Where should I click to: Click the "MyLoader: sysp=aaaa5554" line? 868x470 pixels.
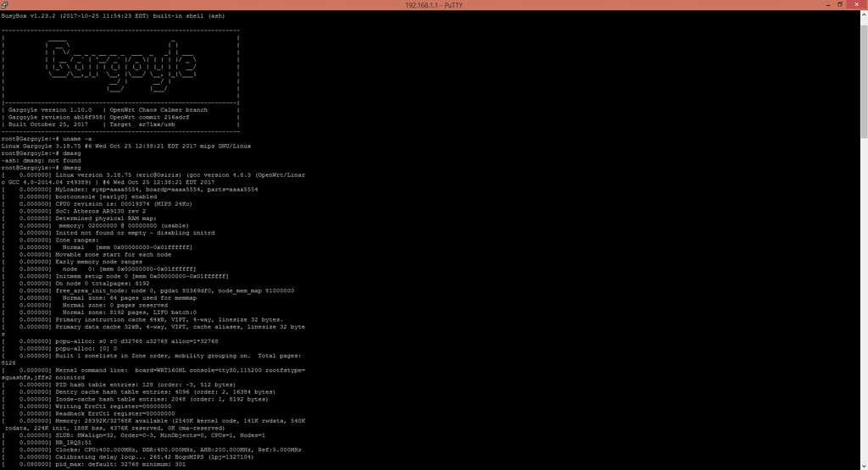point(130,189)
